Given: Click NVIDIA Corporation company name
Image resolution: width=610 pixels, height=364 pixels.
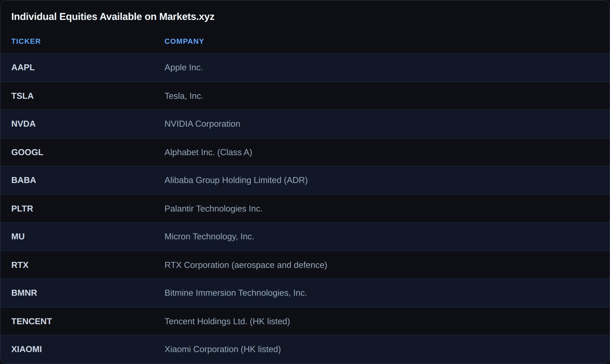Looking at the screenshot, I should pos(202,124).
